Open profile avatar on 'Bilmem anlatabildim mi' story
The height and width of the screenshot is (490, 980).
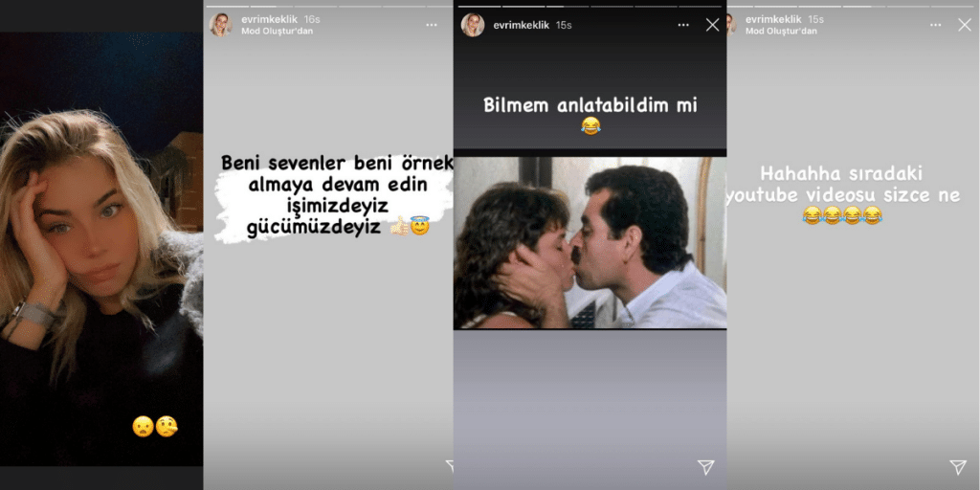473,25
